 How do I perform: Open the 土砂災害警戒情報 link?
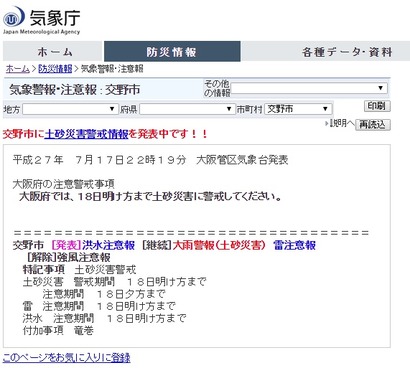[x=86, y=134]
